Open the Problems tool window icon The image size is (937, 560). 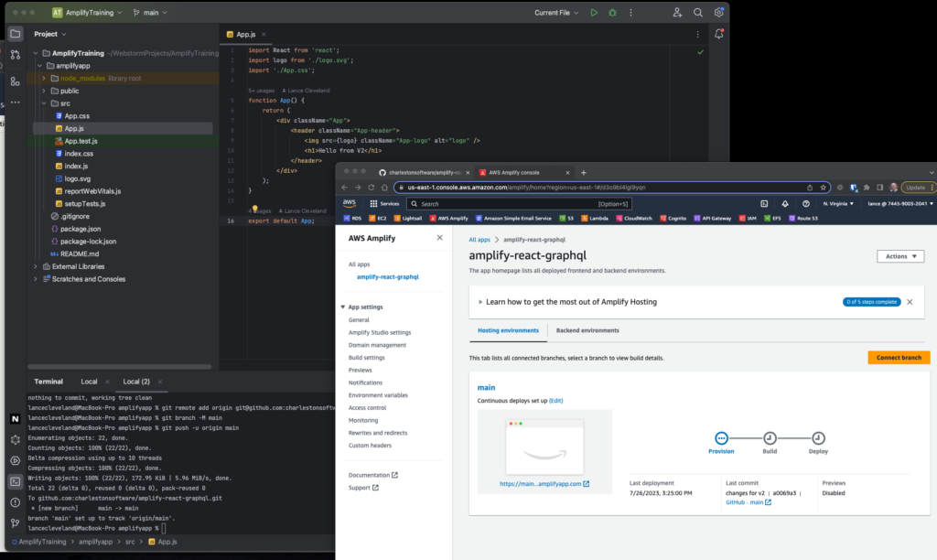coord(15,502)
